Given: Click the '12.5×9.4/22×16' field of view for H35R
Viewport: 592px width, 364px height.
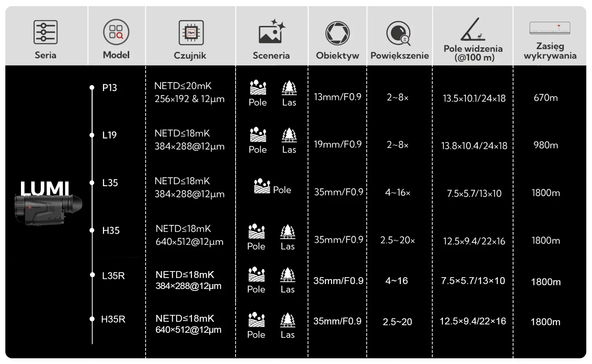Looking at the screenshot, I should tap(473, 321).
